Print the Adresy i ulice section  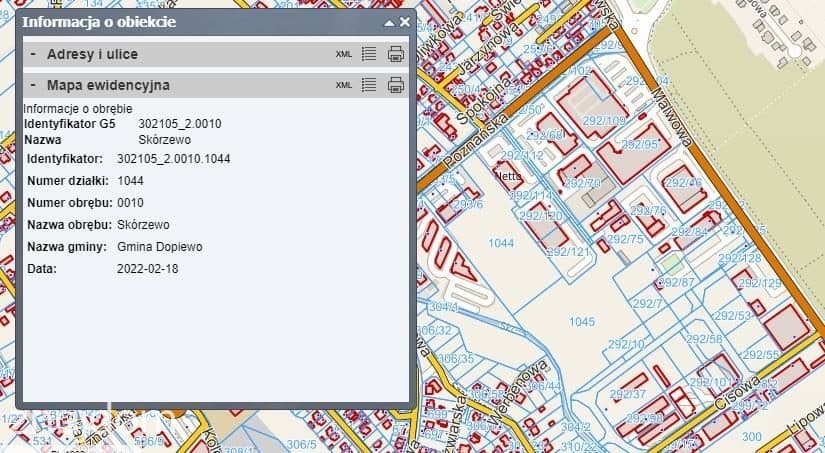point(396,54)
